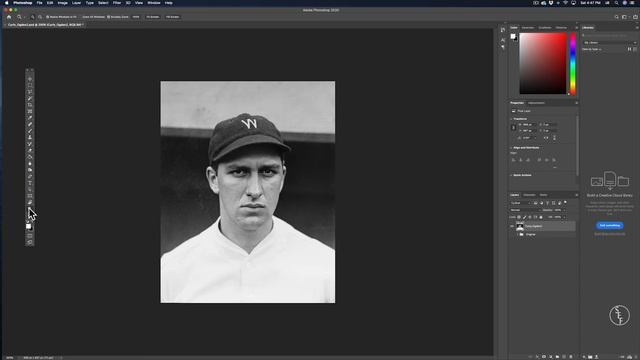Click the Fill Screen button
This screenshot has height=360, width=640.
click(x=172, y=17)
